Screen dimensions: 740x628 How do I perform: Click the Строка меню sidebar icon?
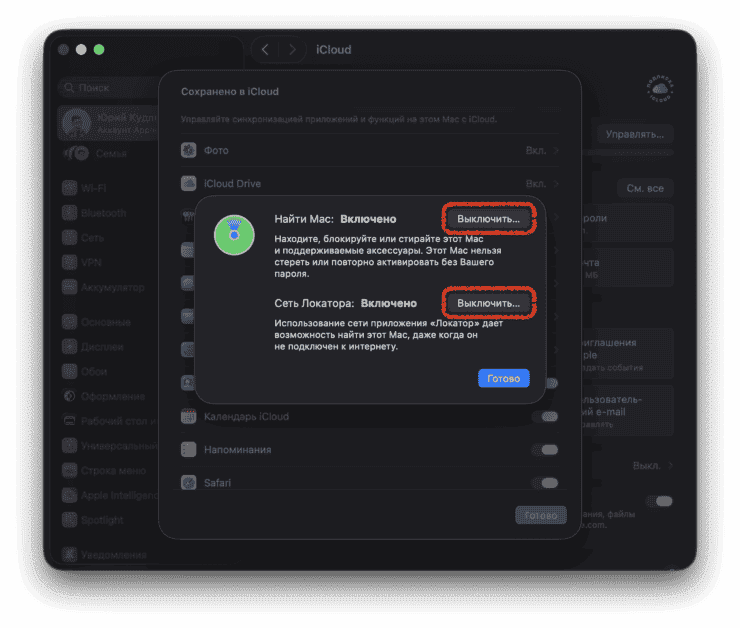[70, 470]
